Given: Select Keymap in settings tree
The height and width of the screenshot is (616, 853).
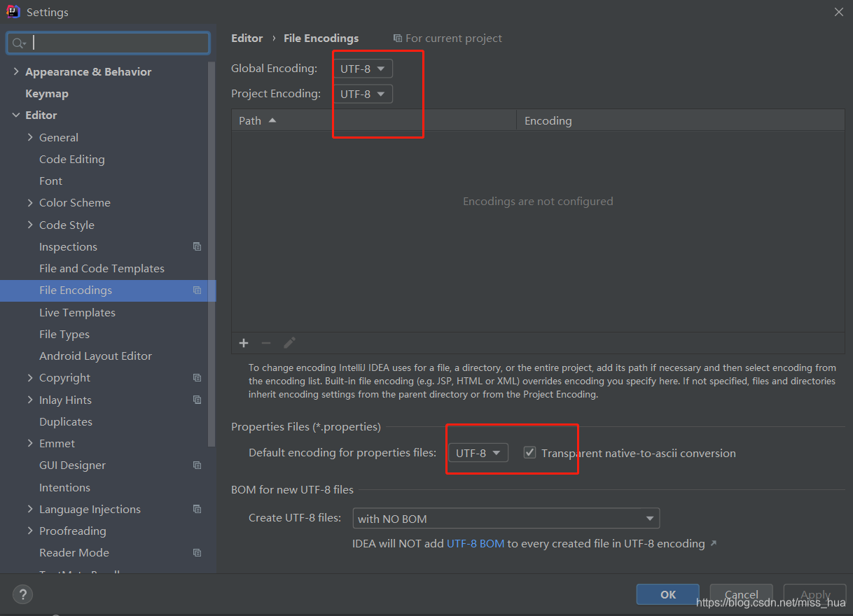Looking at the screenshot, I should click(x=47, y=93).
